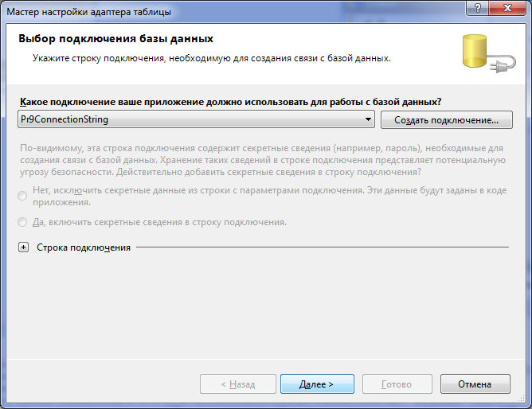This screenshot has height=409, width=532.
Task: Open the Pr9ConnectionString connection dropdown
Action: 196,119
